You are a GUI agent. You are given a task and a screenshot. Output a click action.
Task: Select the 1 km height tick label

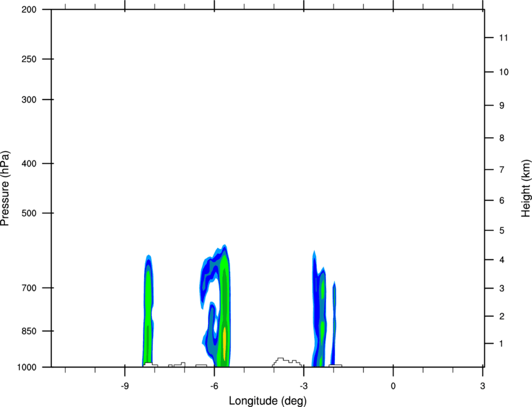(x=501, y=344)
